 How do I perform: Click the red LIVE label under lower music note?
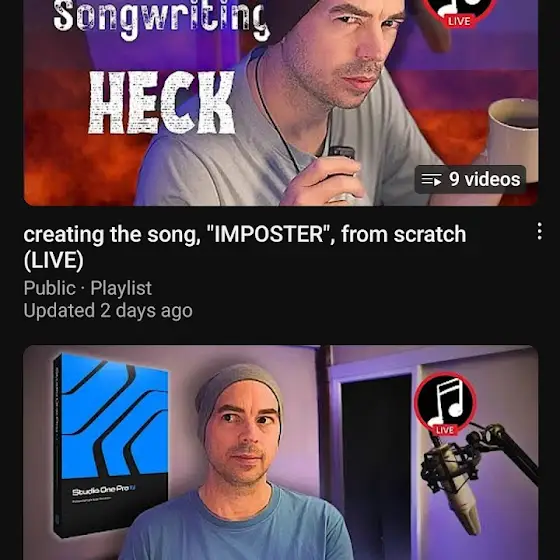tap(445, 430)
